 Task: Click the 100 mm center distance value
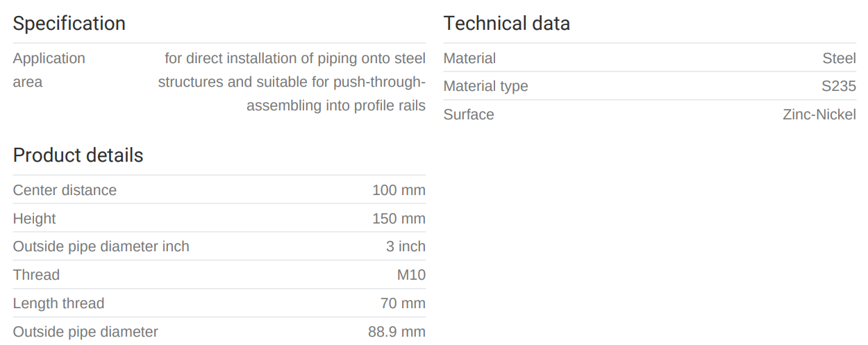399,190
